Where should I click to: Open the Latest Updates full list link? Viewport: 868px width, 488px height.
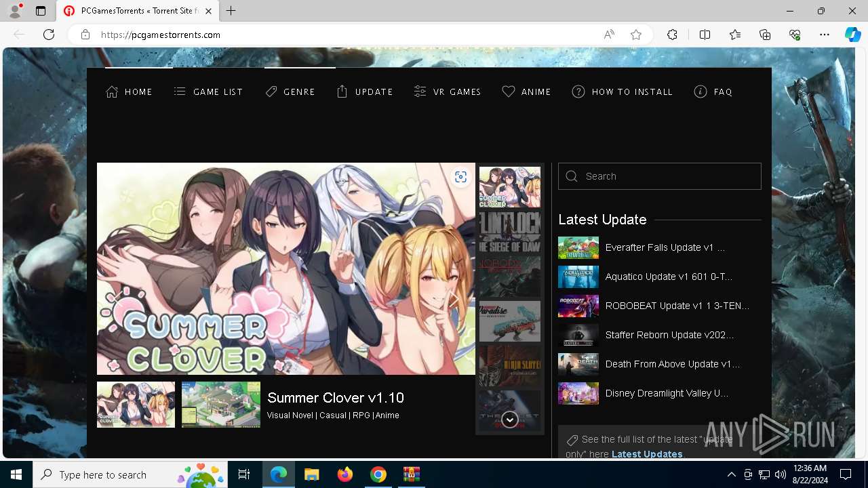pos(647,454)
